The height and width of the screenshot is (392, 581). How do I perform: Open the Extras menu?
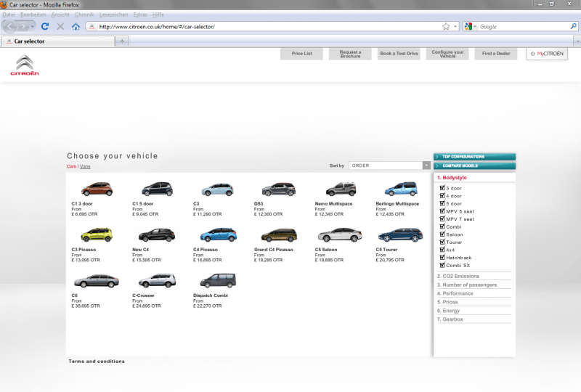(x=140, y=15)
